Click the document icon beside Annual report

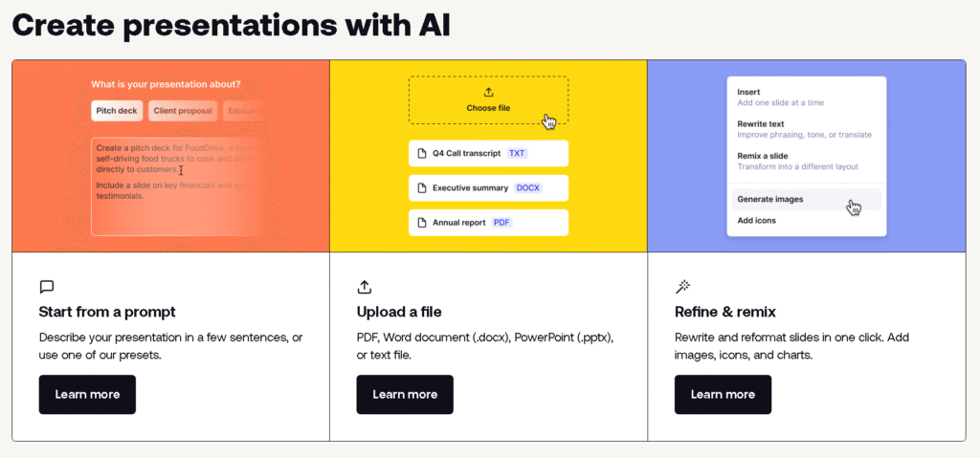[x=420, y=223]
